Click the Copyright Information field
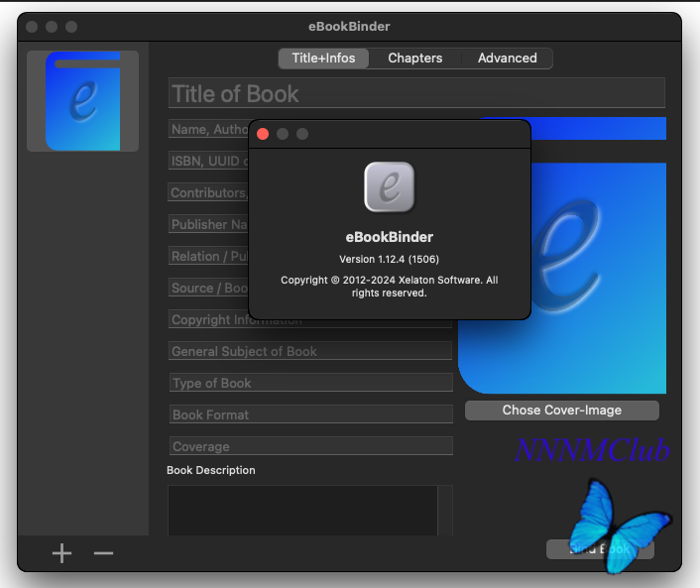Image resolution: width=700 pixels, height=588 pixels. coord(310,321)
